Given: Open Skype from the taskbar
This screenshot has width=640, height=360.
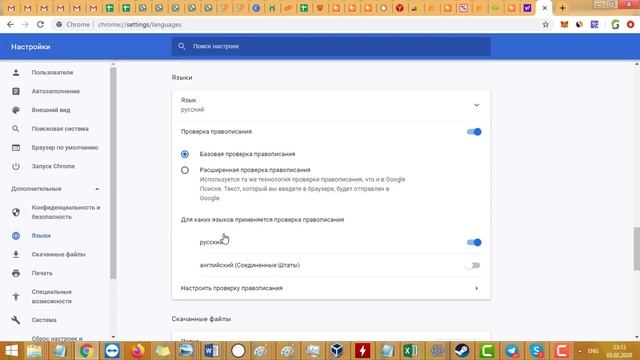Looking at the screenshot, I should pyautogui.click(x=537, y=351).
